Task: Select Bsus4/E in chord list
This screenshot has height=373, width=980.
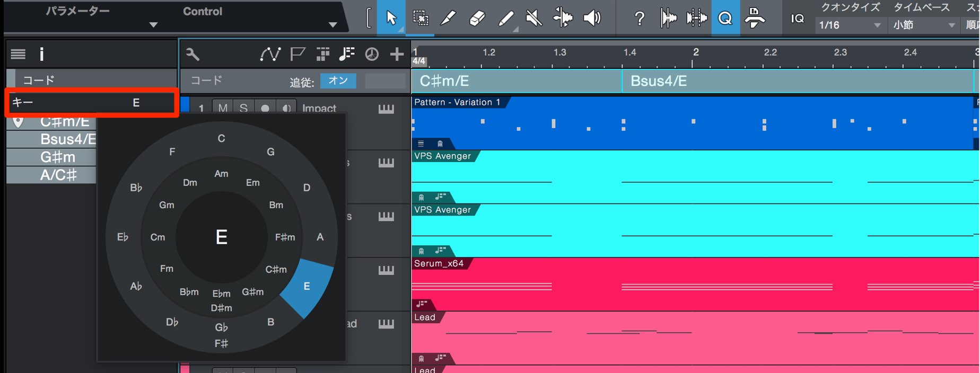Action: pos(52,139)
